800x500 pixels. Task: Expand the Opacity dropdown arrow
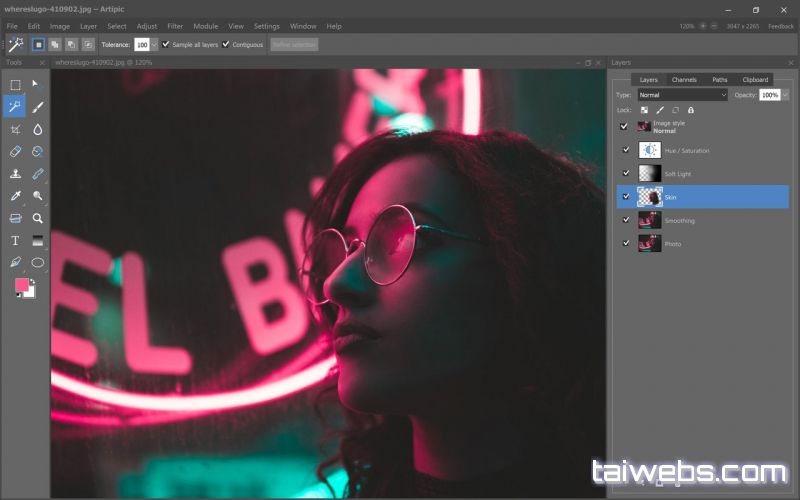click(785, 95)
